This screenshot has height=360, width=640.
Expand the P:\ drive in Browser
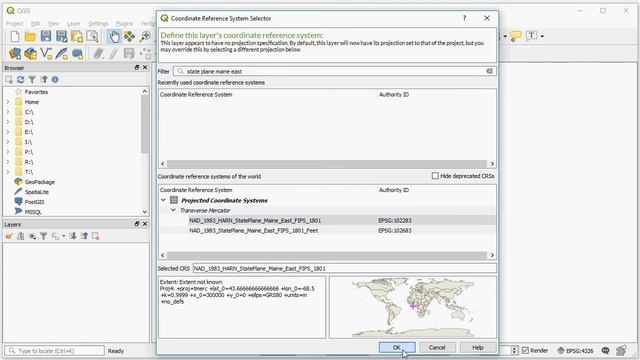pos(8,152)
